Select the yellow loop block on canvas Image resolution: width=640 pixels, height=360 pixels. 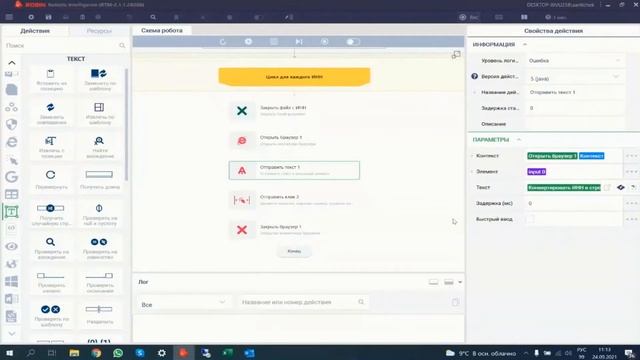[294, 77]
